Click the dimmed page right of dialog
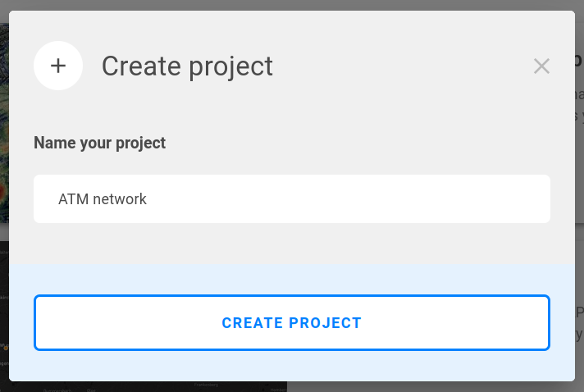584x392 pixels. pyautogui.click(x=579, y=205)
